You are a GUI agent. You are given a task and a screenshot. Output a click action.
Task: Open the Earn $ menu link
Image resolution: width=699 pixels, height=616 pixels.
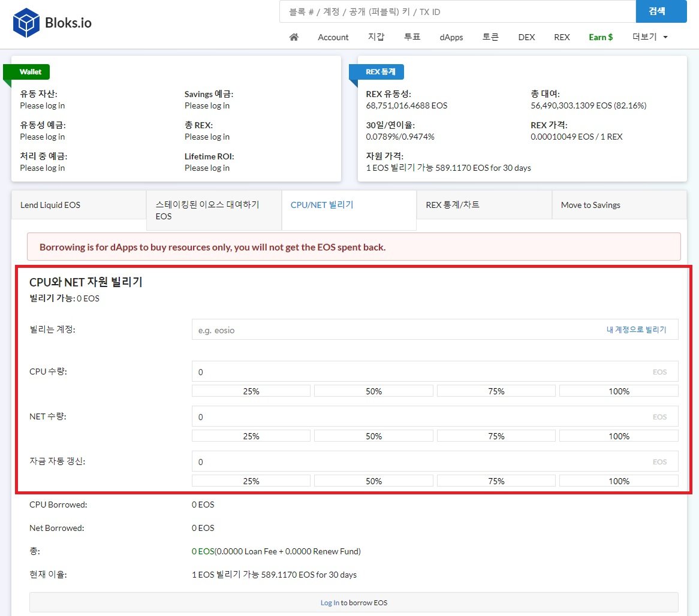click(601, 37)
